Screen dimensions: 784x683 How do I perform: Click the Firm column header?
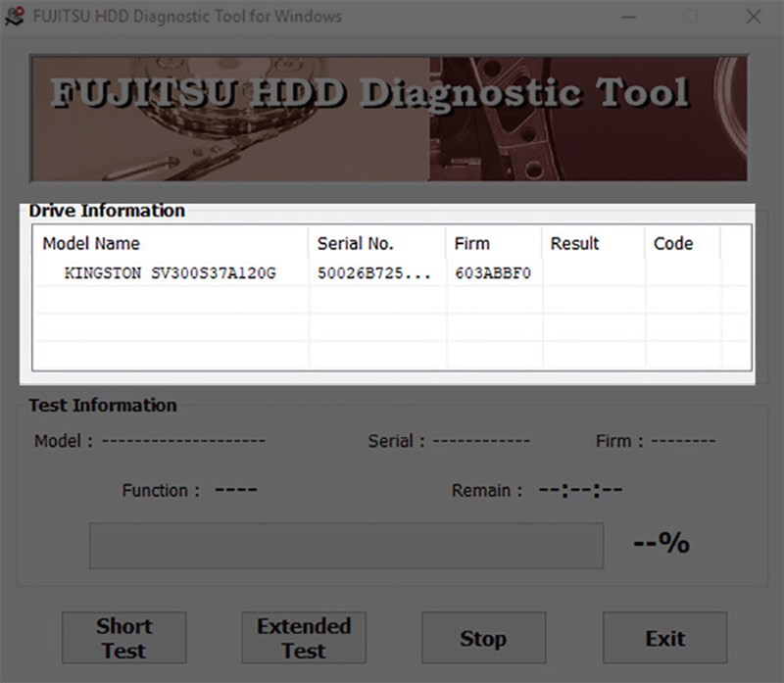pyautogui.click(x=494, y=243)
